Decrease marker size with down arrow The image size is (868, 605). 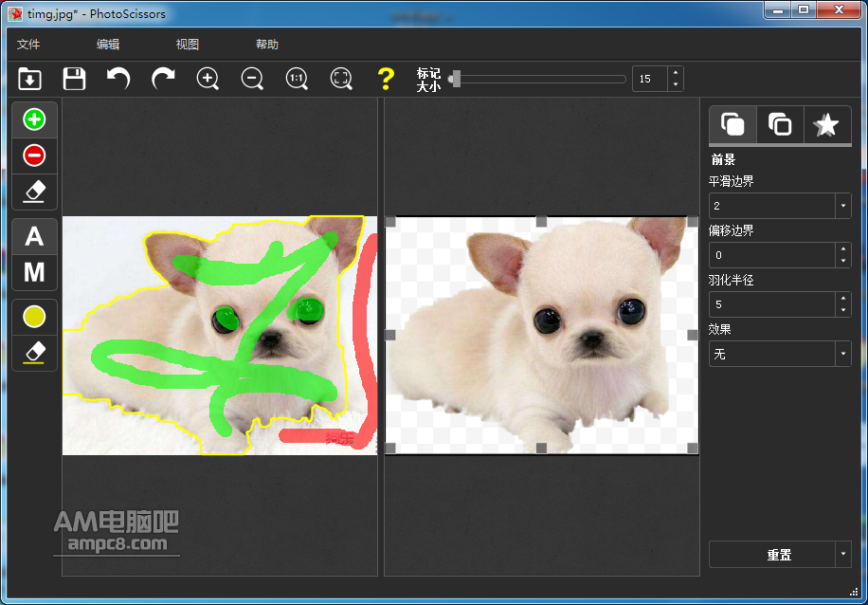click(x=676, y=84)
